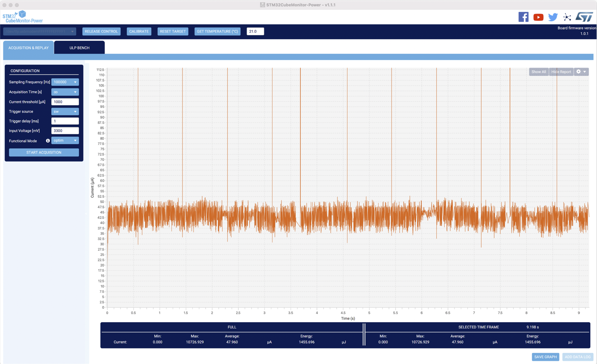Open the Twitter bird icon
The image size is (597, 364).
click(553, 17)
